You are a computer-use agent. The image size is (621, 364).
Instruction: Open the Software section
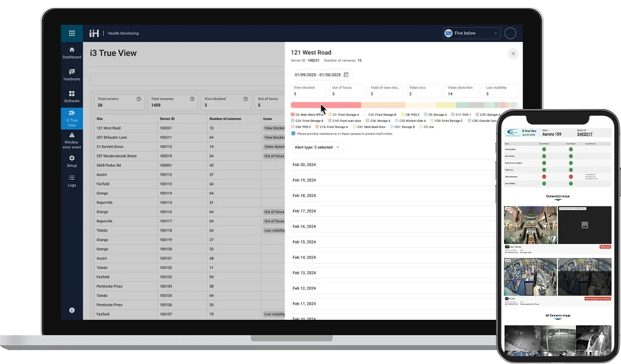72,96
